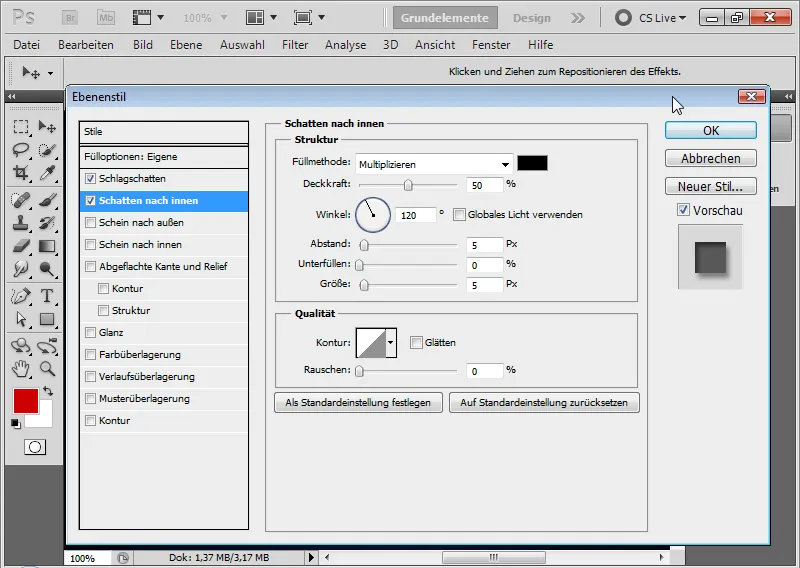Select the Spot Healing Brush tool
Image resolution: width=800 pixels, height=568 pixels.
pyautogui.click(x=21, y=200)
